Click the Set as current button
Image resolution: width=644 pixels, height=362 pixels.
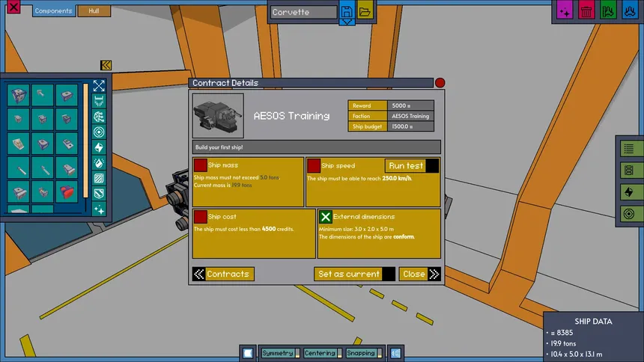click(349, 274)
